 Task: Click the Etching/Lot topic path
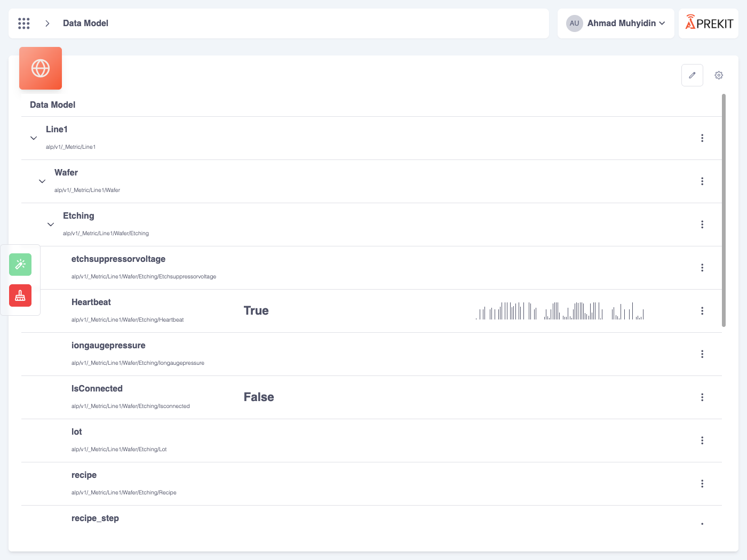coord(119,450)
